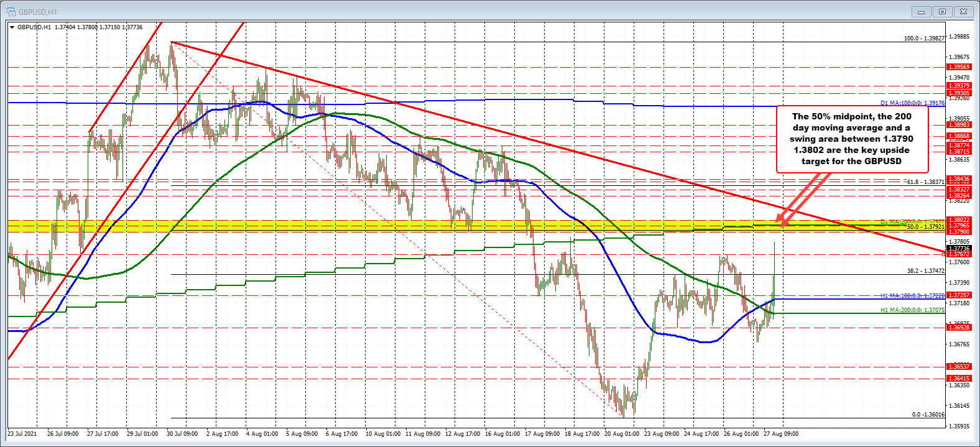Image resolution: width=980 pixels, height=447 pixels.
Task: Select the 27 Aug 09:00 time axis label
Action: pyautogui.click(x=781, y=434)
